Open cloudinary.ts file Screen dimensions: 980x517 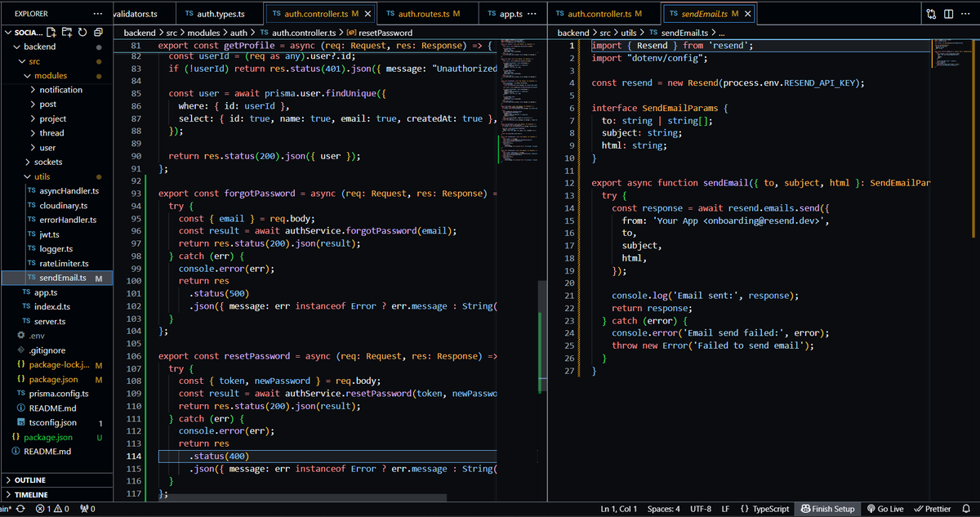pyautogui.click(x=63, y=206)
